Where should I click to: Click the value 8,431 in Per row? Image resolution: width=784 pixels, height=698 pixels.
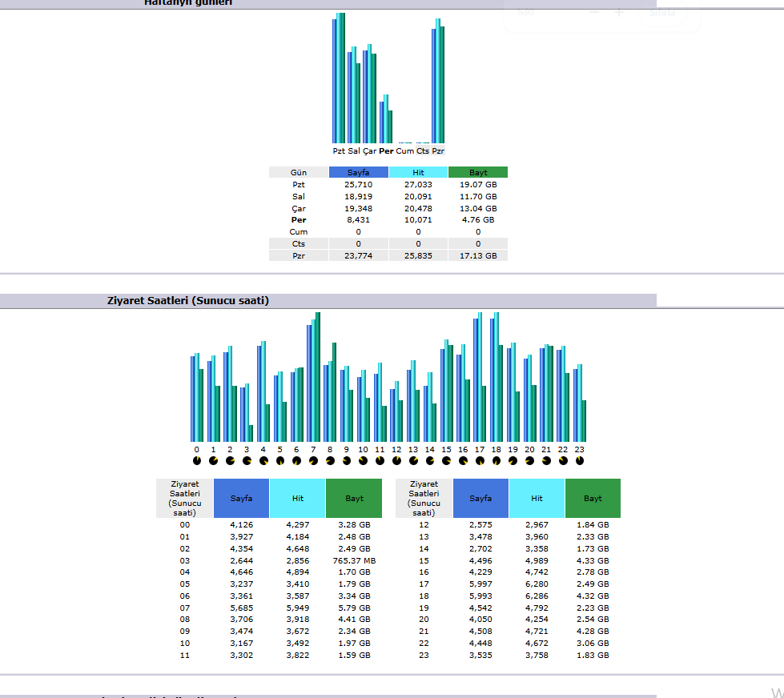click(x=359, y=220)
